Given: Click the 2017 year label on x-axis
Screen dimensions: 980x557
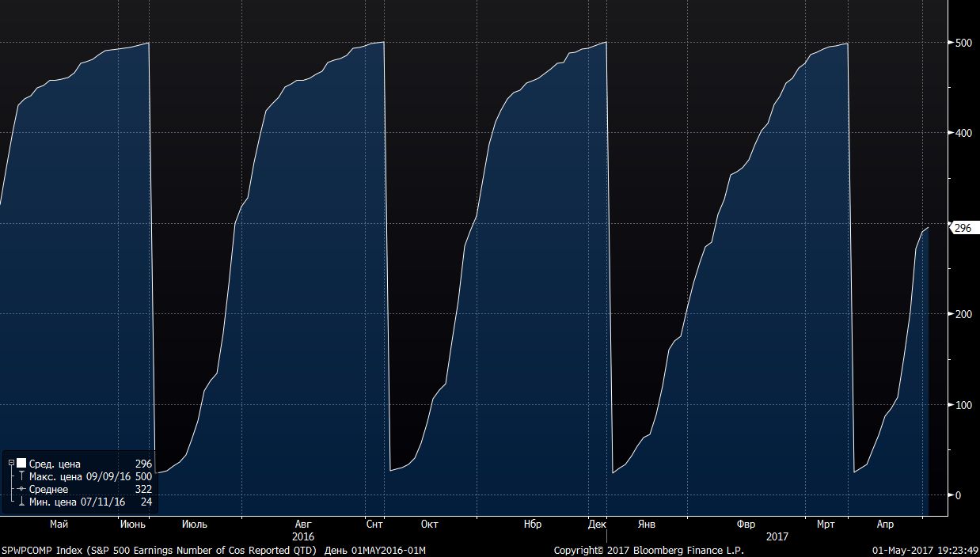Looking at the screenshot, I should tap(777, 536).
